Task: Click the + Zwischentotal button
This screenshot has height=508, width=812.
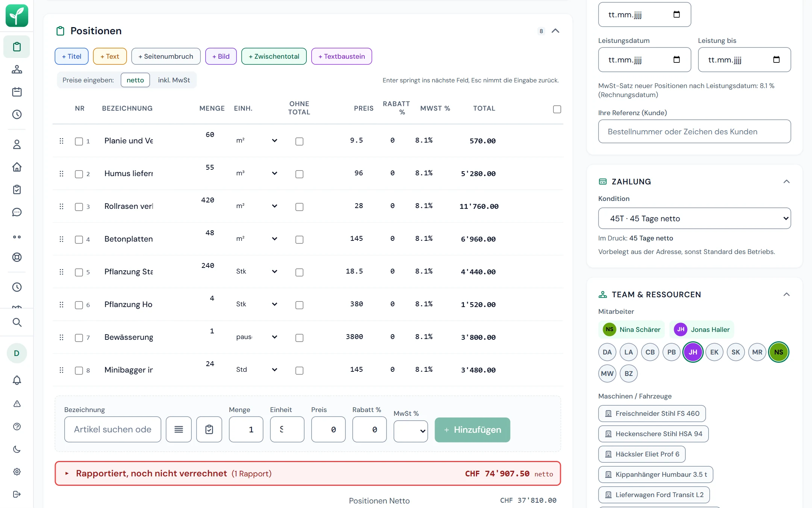Action: pos(274,56)
